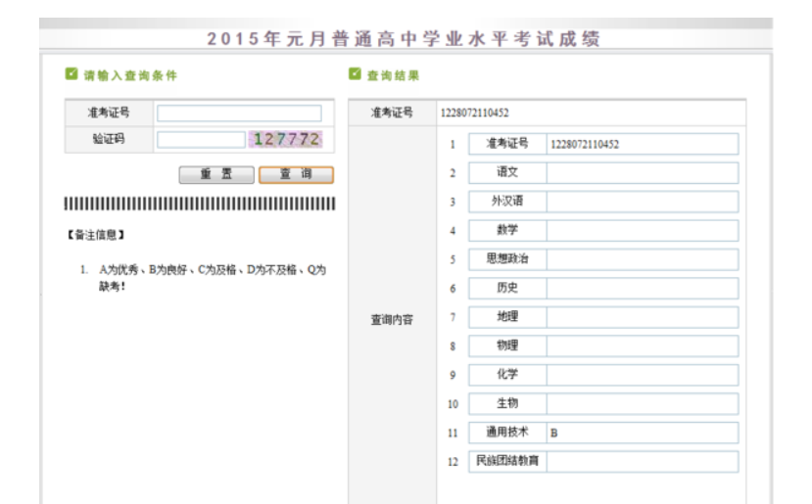Click the green checkmark icon beside 请输入查询条件
812x504 pixels.
71,74
